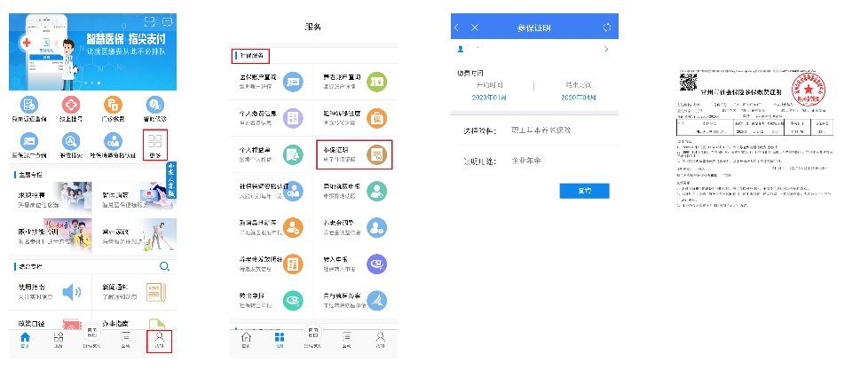Open 首页 home tab in second screen
868x378 pixels.
(x=245, y=340)
